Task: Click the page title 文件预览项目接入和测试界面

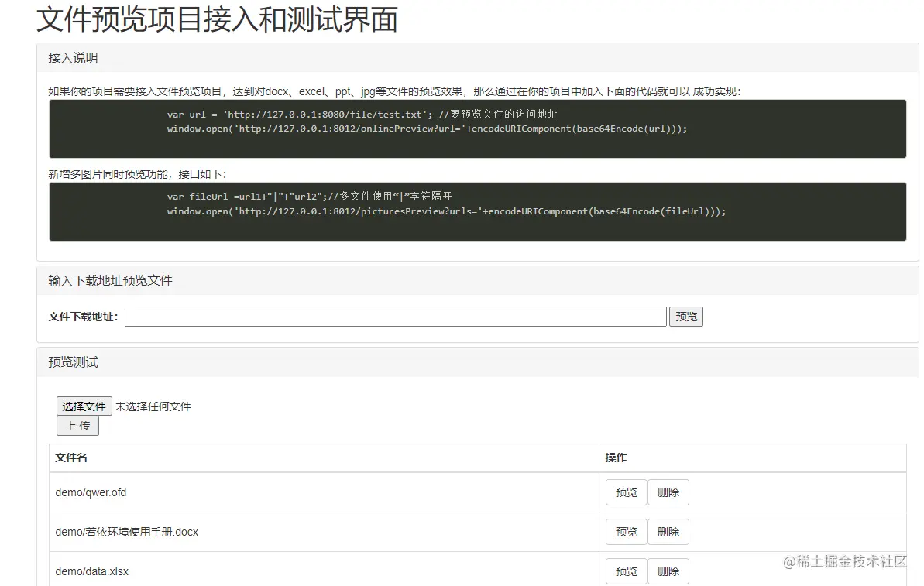Action: click(x=216, y=19)
